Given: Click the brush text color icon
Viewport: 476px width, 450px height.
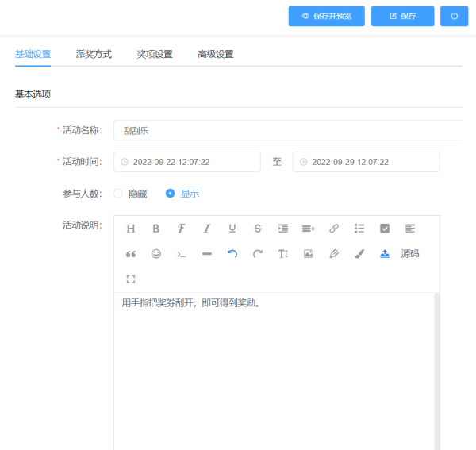Looking at the screenshot, I should [359, 254].
